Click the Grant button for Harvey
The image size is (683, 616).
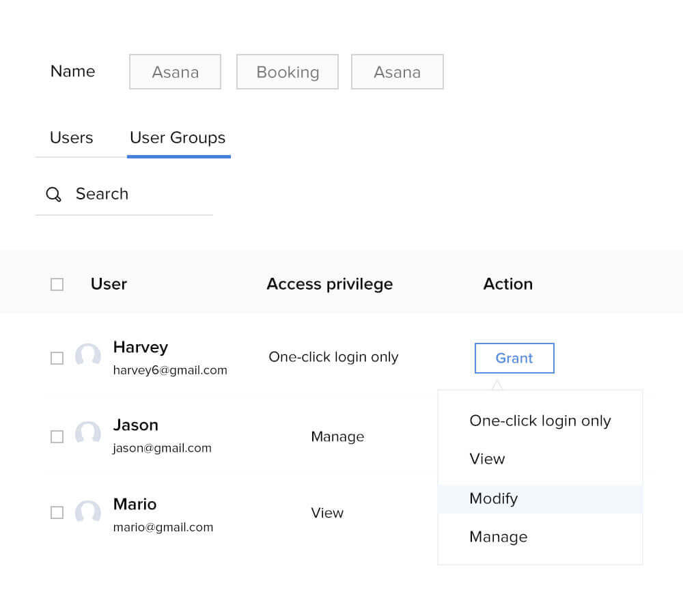[514, 358]
